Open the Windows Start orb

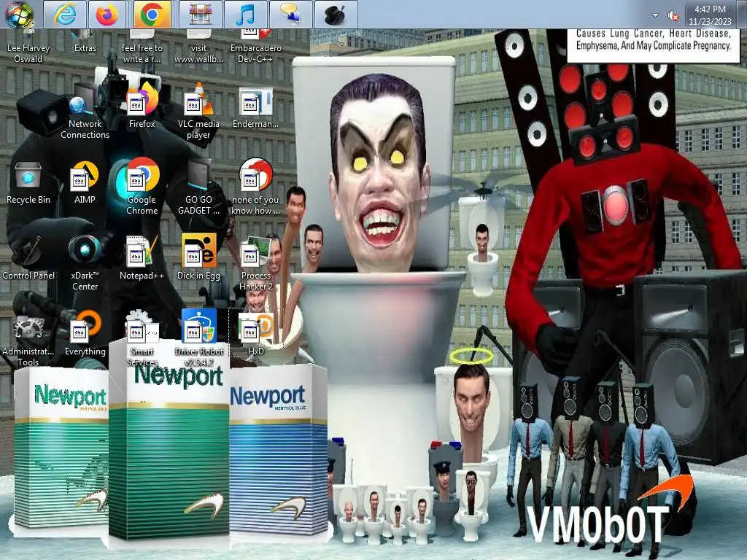tap(20, 14)
